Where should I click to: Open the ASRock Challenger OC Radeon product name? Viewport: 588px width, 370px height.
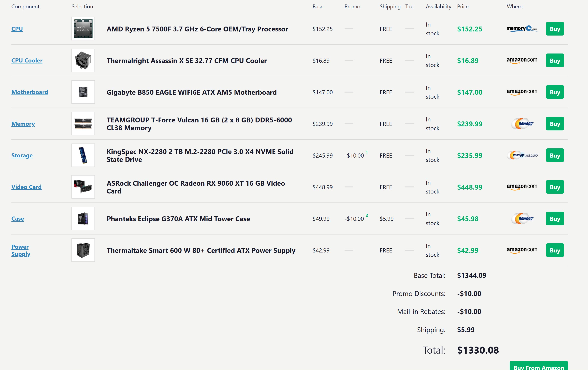tap(196, 187)
